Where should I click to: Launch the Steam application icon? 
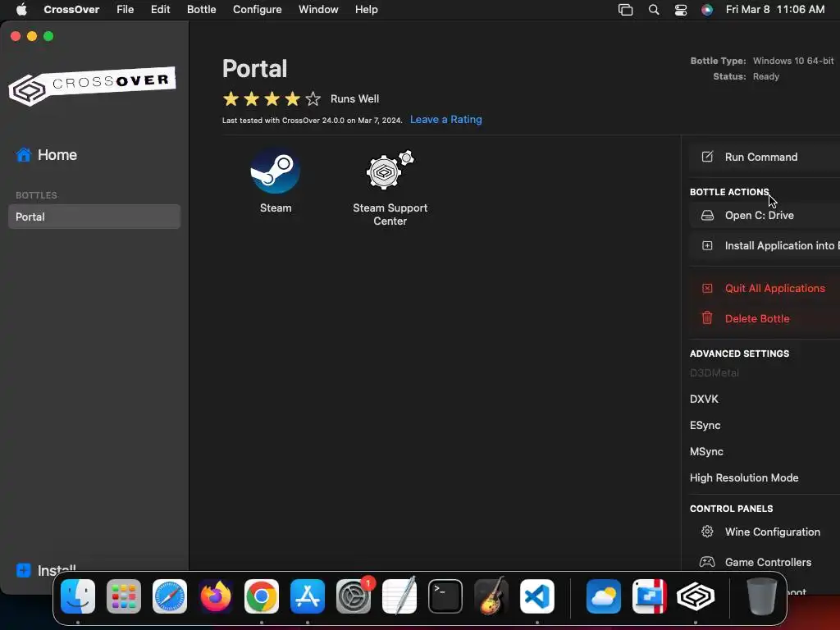point(276,171)
